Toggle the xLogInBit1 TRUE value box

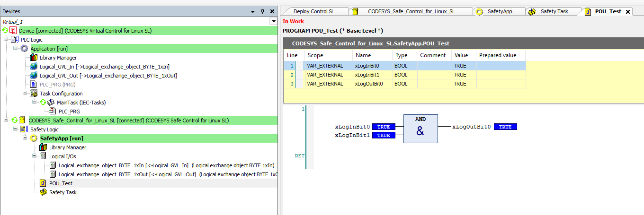pyautogui.click(x=383, y=135)
